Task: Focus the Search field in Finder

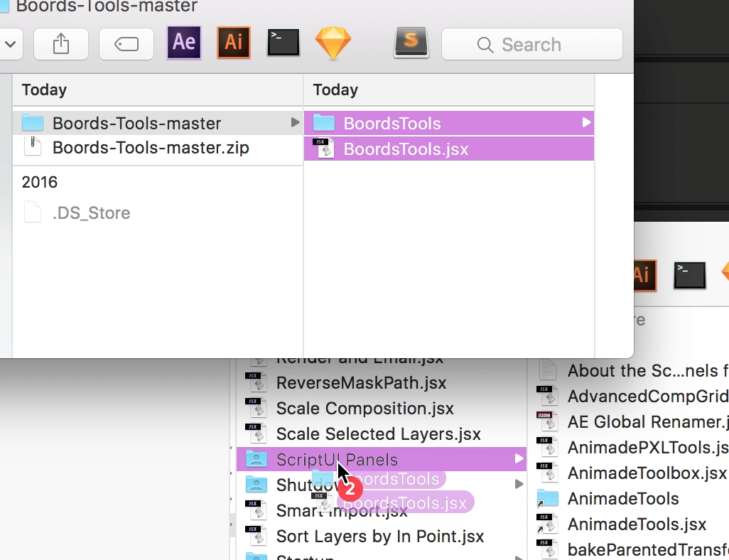Action: click(x=532, y=44)
